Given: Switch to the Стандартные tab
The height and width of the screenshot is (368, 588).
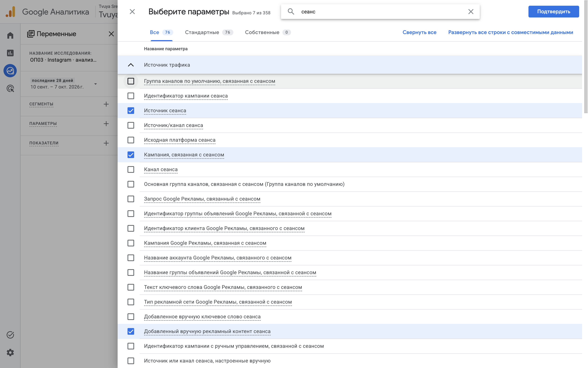Looking at the screenshot, I should [x=209, y=32].
